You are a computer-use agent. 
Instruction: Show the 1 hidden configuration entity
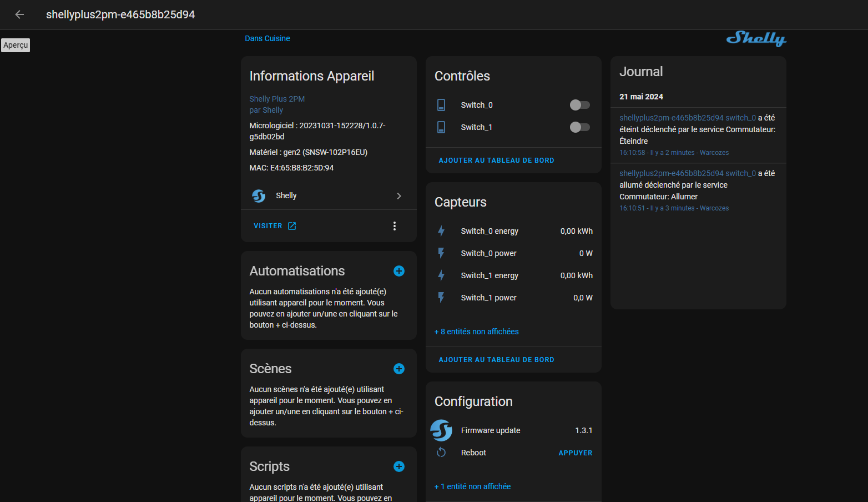[x=473, y=486]
